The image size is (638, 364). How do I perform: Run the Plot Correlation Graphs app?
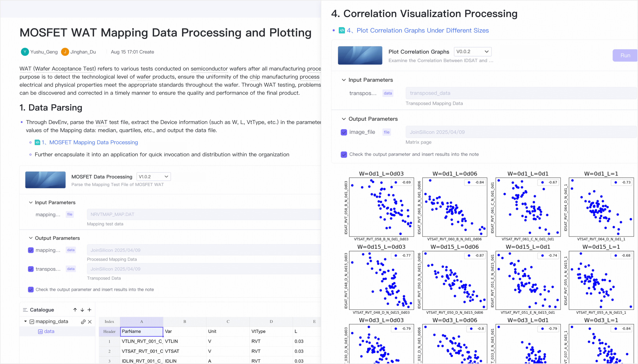click(625, 55)
